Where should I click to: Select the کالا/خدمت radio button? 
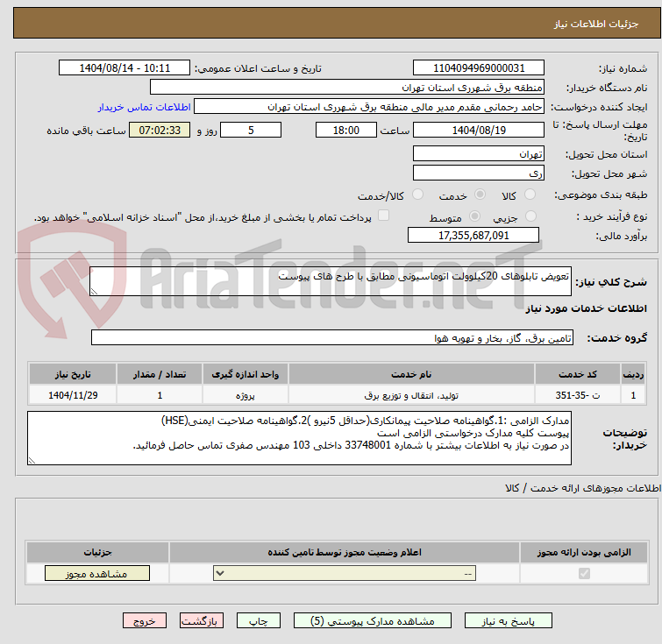417,195
